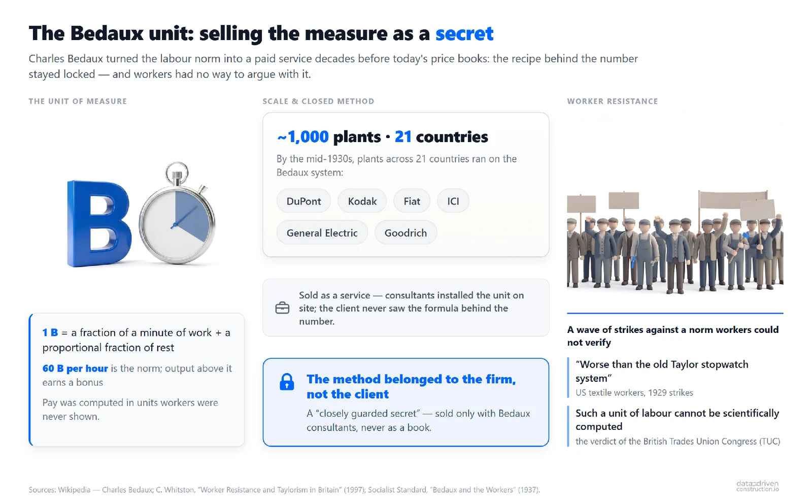Click the '60 B per hour' text
This screenshot has height=504, width=812.
click(75, 368)
